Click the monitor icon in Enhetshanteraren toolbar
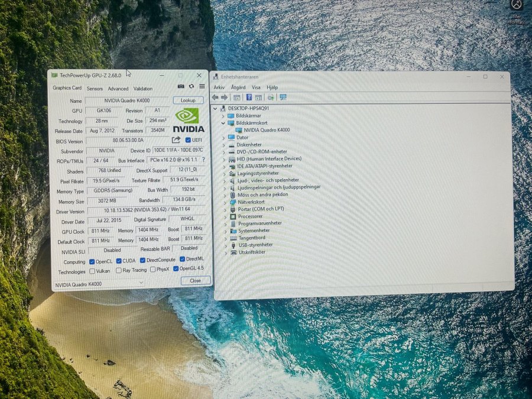The height and width of the screenshot is (399, 532). (283, 97)
